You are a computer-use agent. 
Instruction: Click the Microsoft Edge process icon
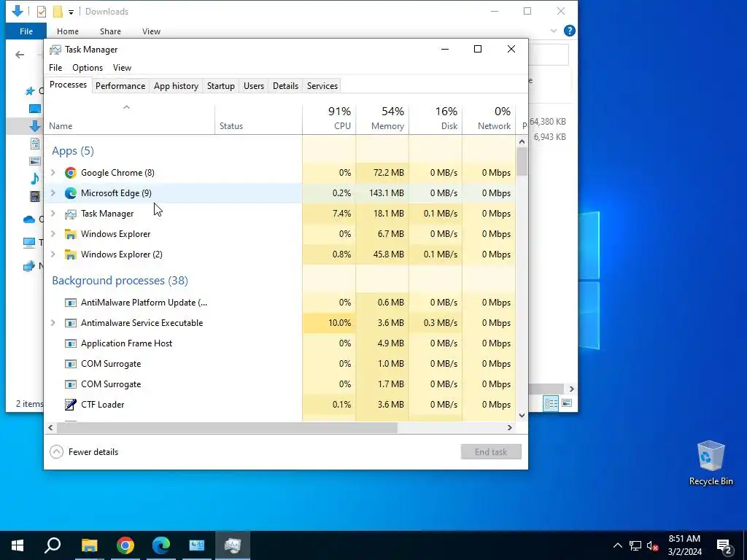pyautogui.click(x=71, y=192)
